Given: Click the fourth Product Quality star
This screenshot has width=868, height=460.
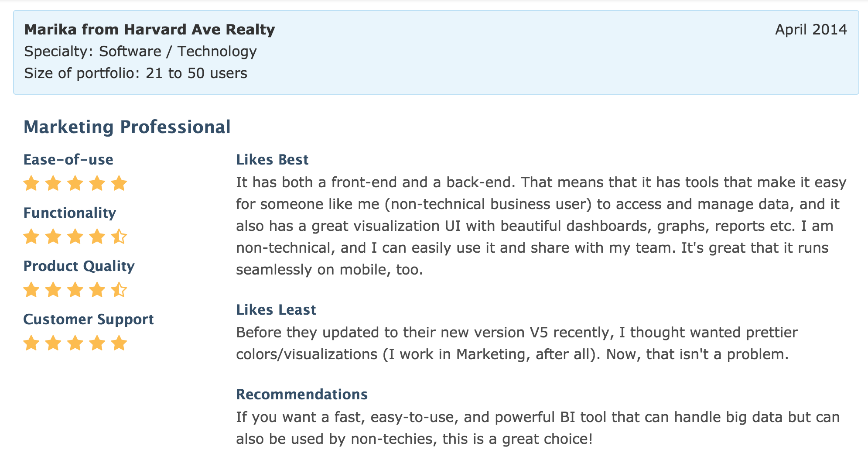Looking at the screenshot, I should 97,290.
